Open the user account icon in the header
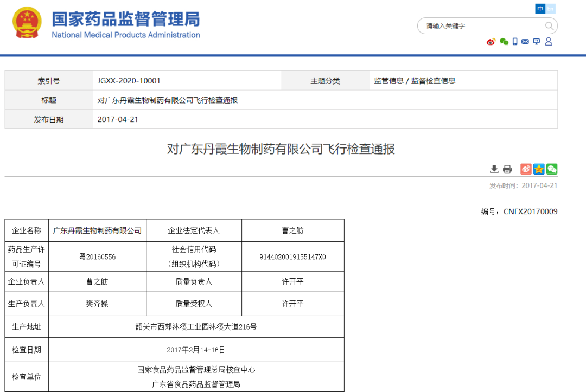586x392 pixels. (x=548, y=42)
